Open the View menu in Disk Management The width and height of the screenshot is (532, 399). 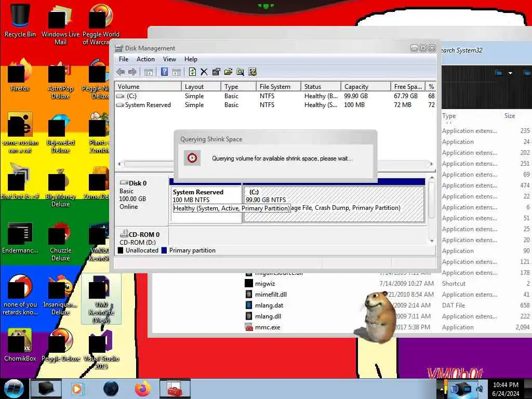169,59
